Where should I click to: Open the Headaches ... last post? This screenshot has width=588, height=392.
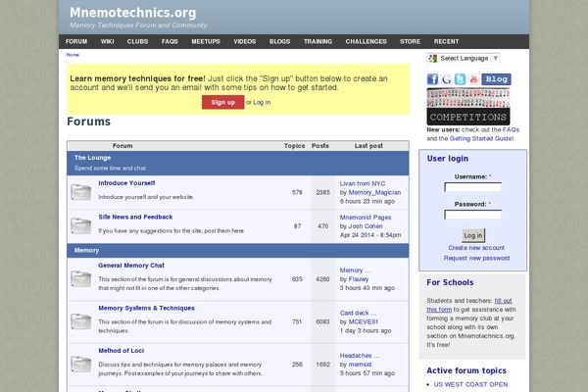[360, 356]
